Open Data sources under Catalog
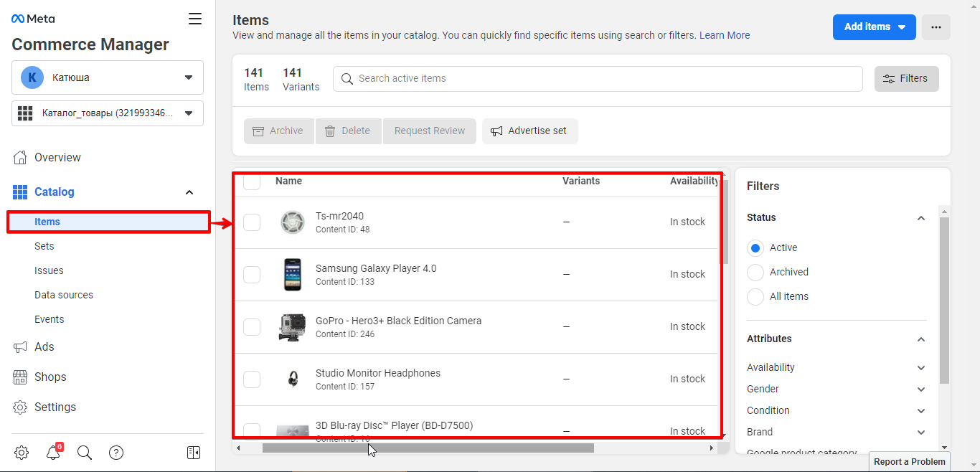The image size is (980, 472). pyautogui.click(x=64, y=295)
